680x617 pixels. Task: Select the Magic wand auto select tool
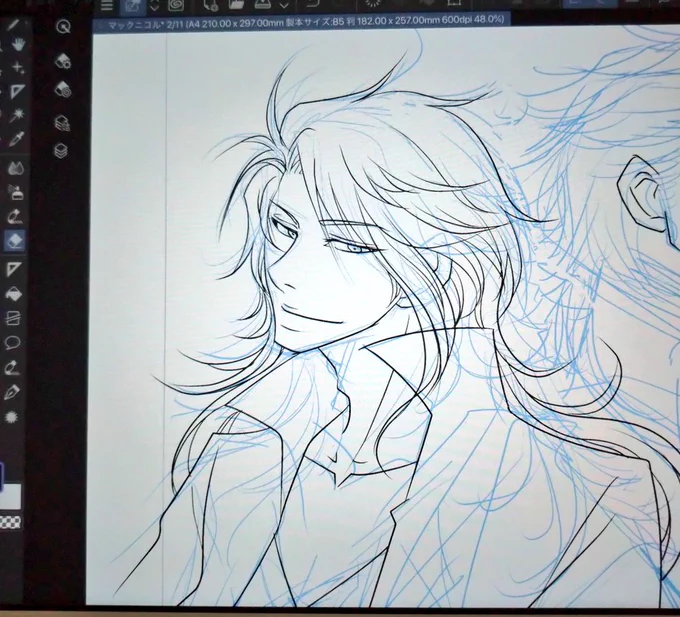(x=17, y=115)
